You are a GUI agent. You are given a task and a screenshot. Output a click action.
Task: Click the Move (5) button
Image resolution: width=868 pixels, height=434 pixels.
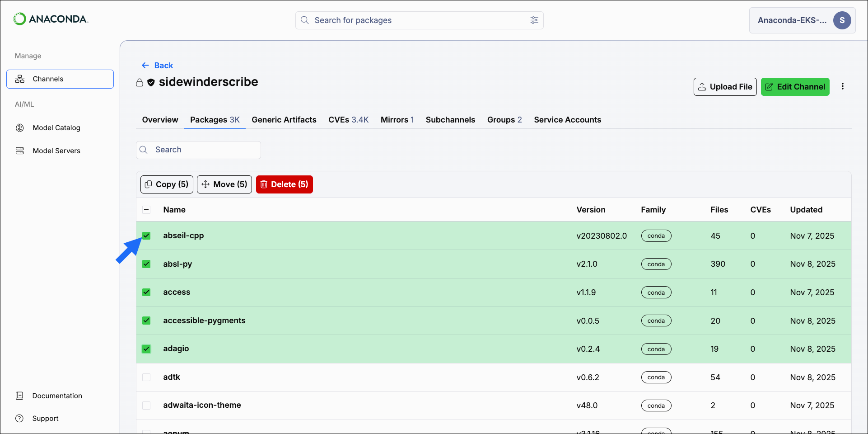tap(224, 184)
